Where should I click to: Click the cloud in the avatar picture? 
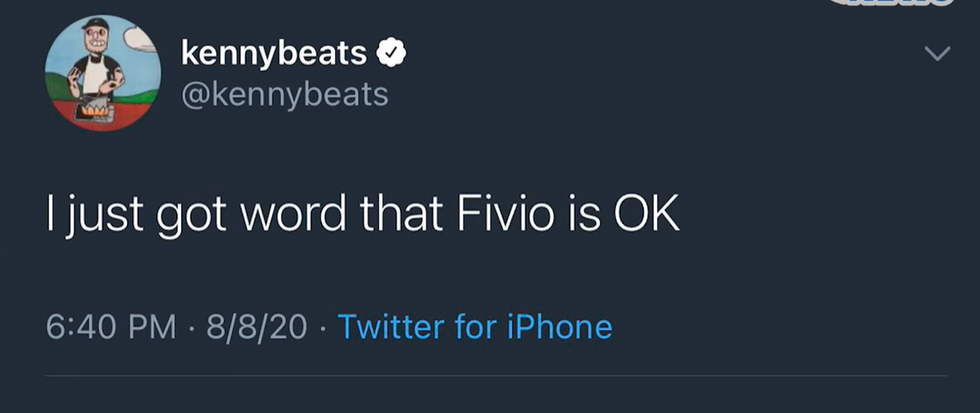click(x=138, y=38)
